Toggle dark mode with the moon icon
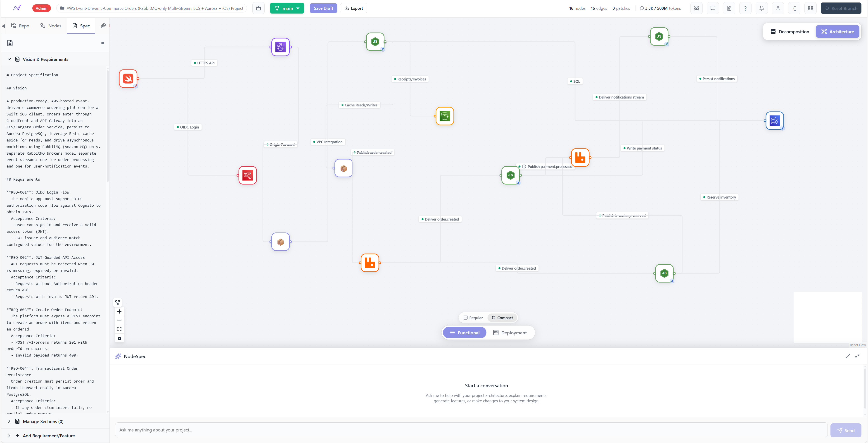The width and height of the screenshot is (868, 443). 794,8
